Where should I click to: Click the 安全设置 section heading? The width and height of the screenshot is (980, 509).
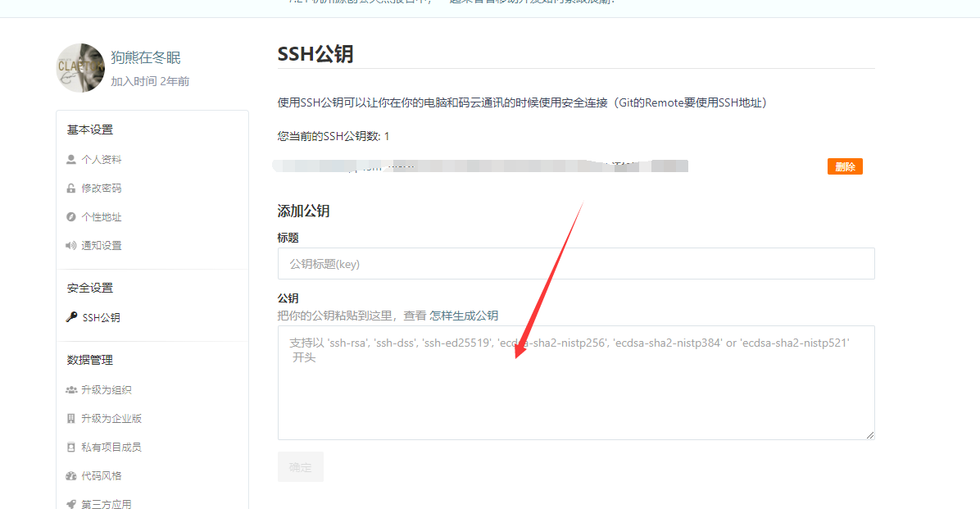(90, 288)
